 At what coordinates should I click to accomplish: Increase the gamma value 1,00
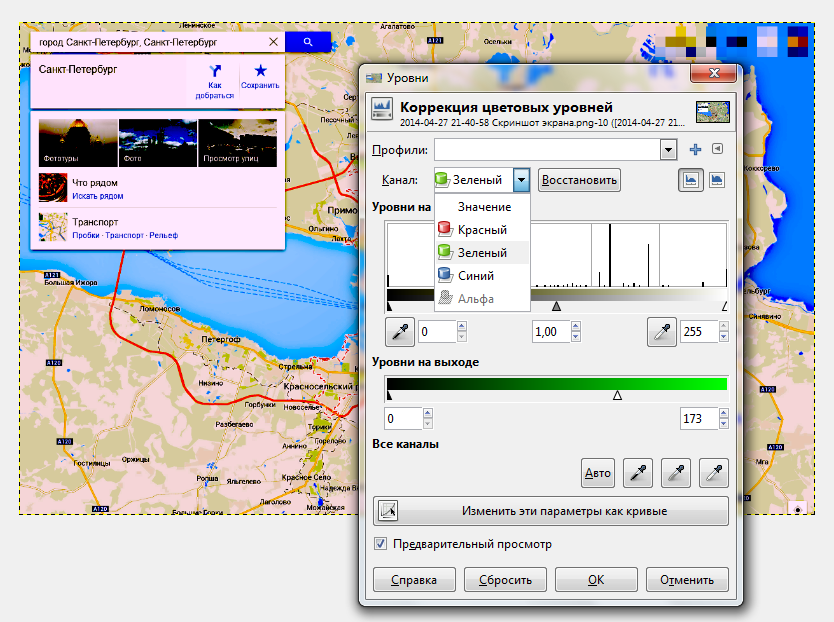click(576, 326)
